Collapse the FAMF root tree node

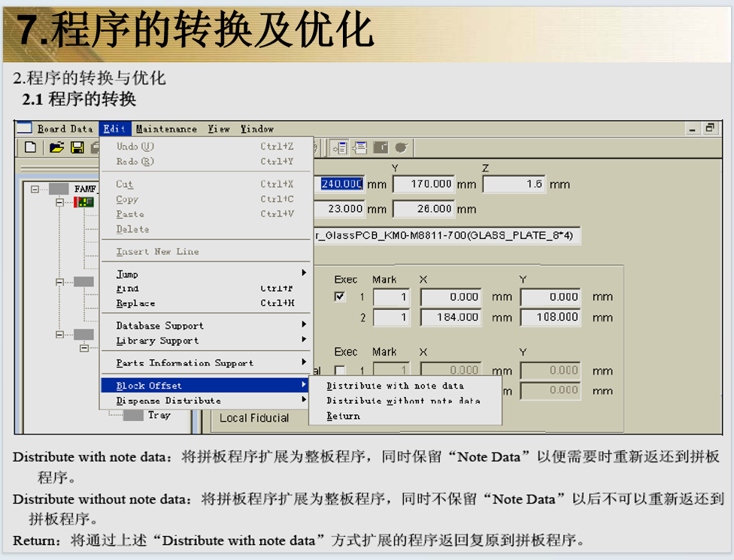35,189
